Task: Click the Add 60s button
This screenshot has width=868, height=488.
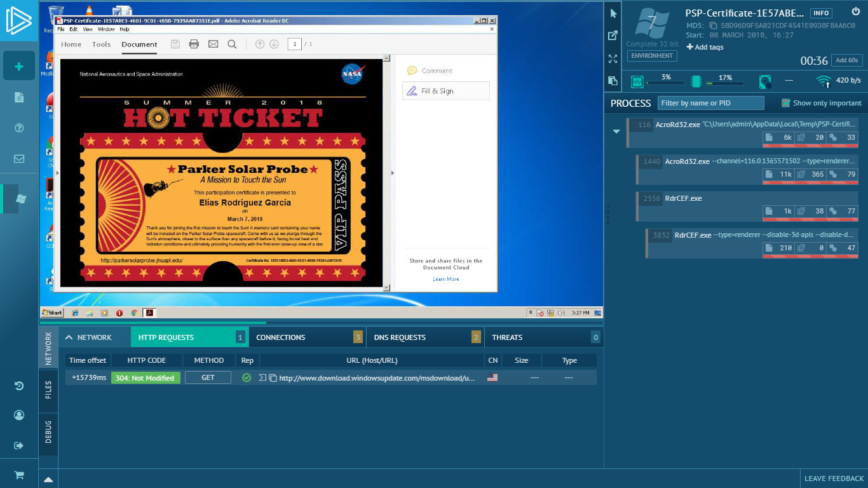Action: tap(848, 60)
